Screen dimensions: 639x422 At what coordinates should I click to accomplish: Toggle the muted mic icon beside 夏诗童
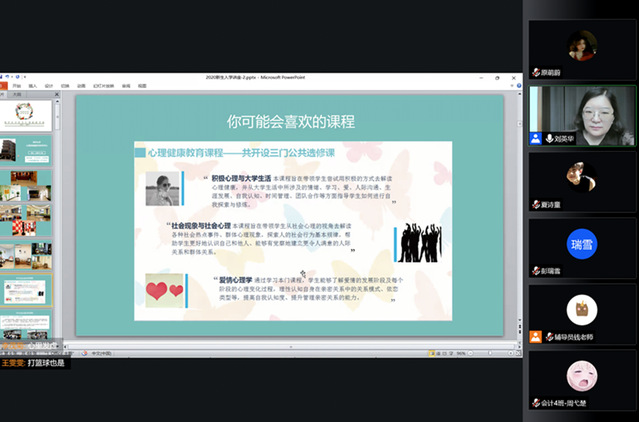(x=537, y=204)
